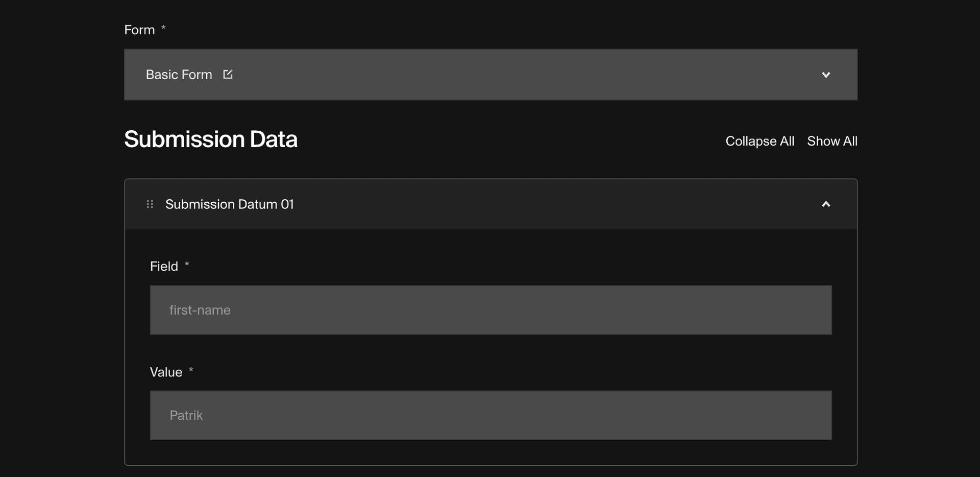
Task: Select the Submission Datum 01 header
Action: click(x=229, y=204)
